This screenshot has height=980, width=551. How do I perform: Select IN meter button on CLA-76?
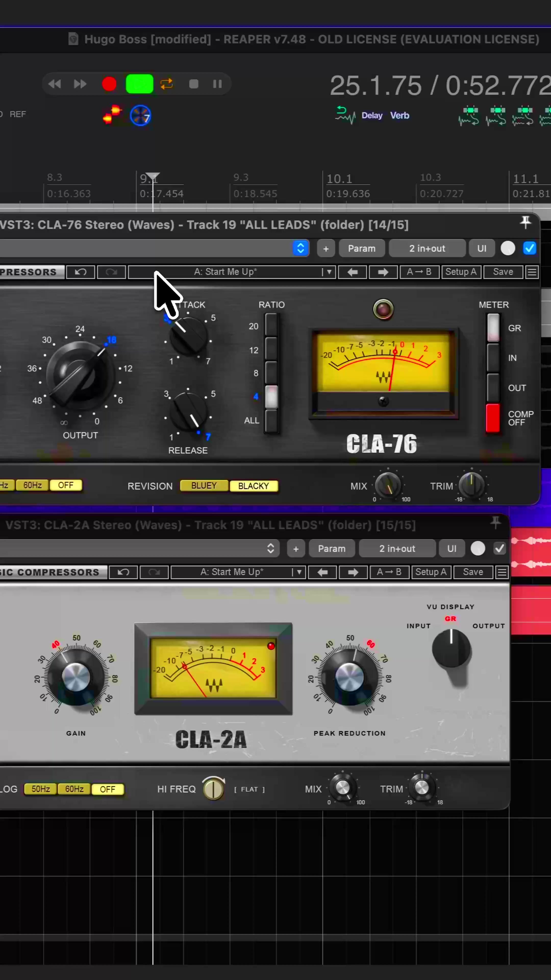coord(493,358)
